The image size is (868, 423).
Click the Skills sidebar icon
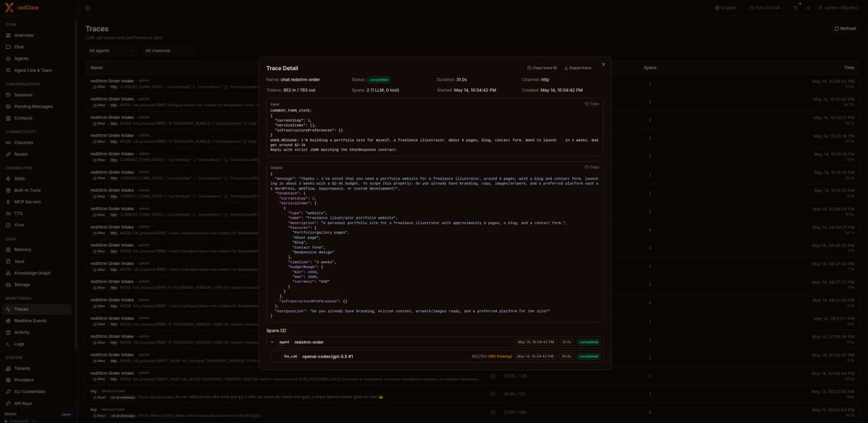tap(8, 179)
